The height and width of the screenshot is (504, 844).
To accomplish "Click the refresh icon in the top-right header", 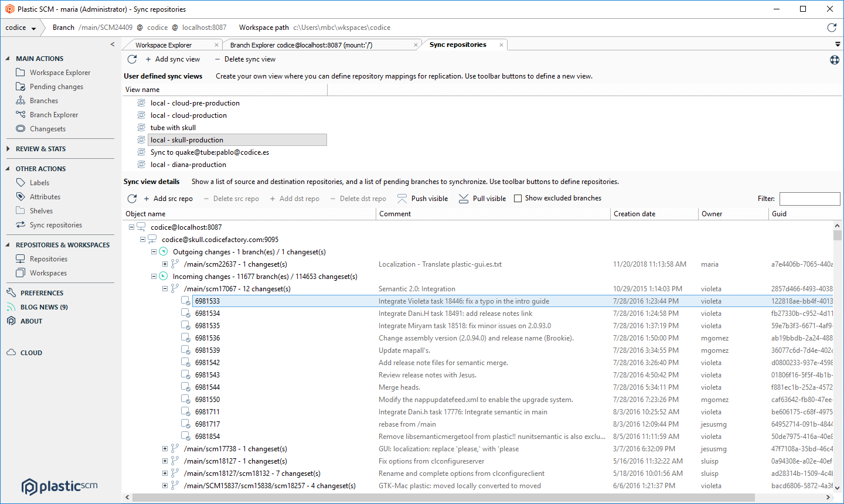I will (x=831, y=28).
